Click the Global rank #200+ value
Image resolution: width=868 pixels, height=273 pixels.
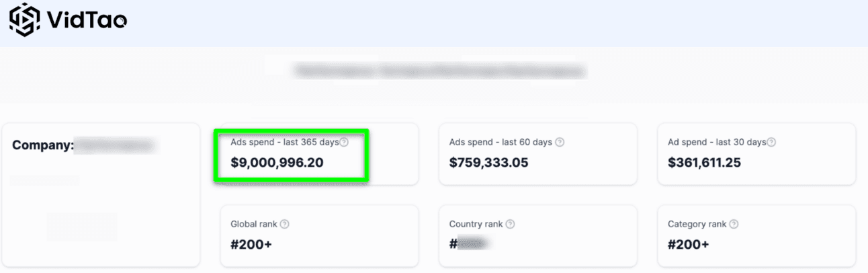point(251,245)
